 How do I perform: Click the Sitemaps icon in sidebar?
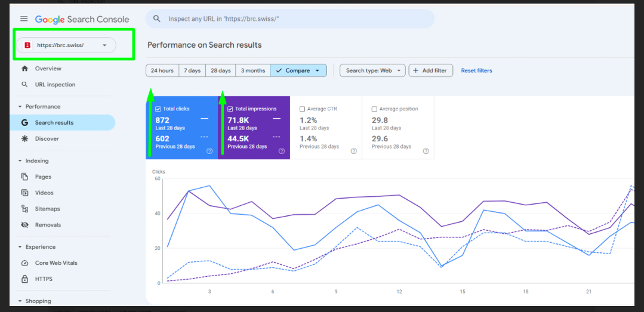click(24, 209)
